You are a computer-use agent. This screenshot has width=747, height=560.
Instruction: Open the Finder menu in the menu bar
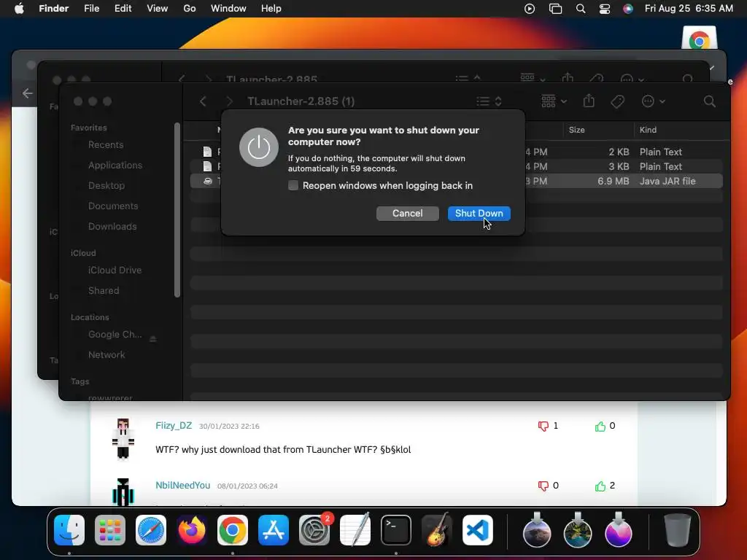53,9
